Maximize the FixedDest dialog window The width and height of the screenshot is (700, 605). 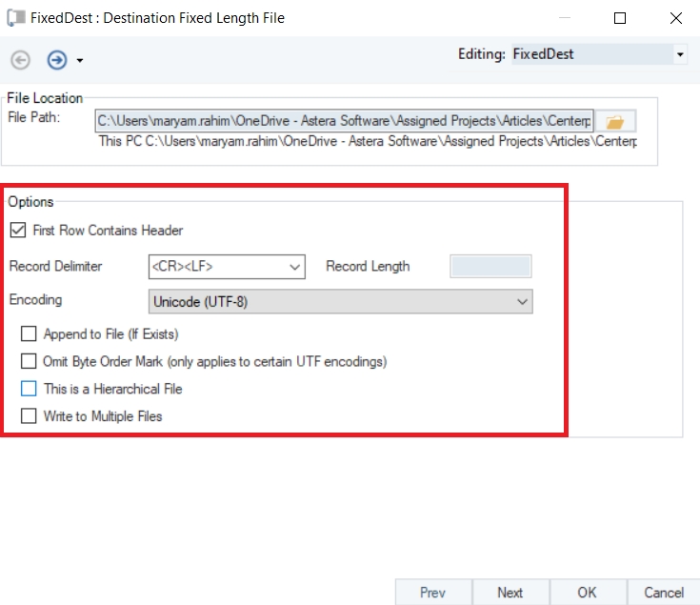[x=620, y=17]
